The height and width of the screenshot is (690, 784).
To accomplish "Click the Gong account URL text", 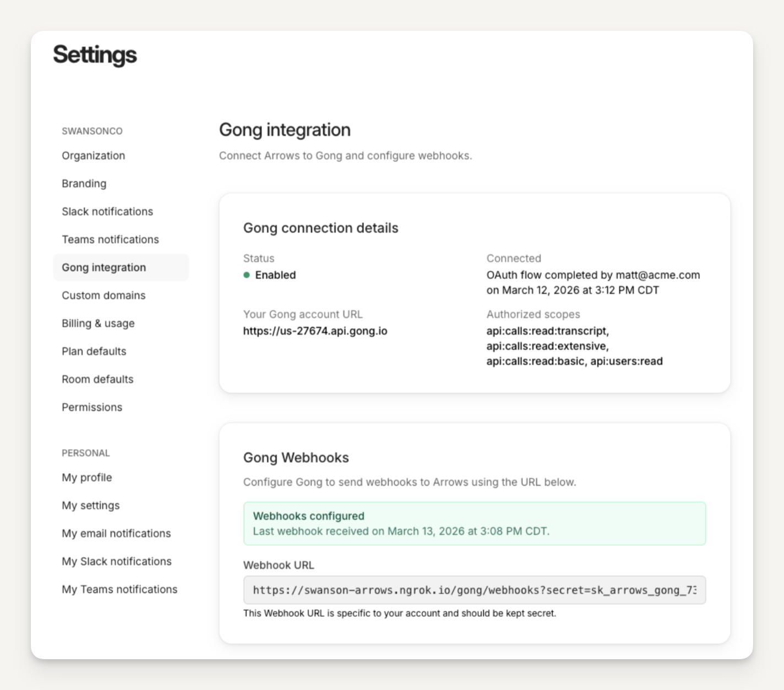I will 315,331.
